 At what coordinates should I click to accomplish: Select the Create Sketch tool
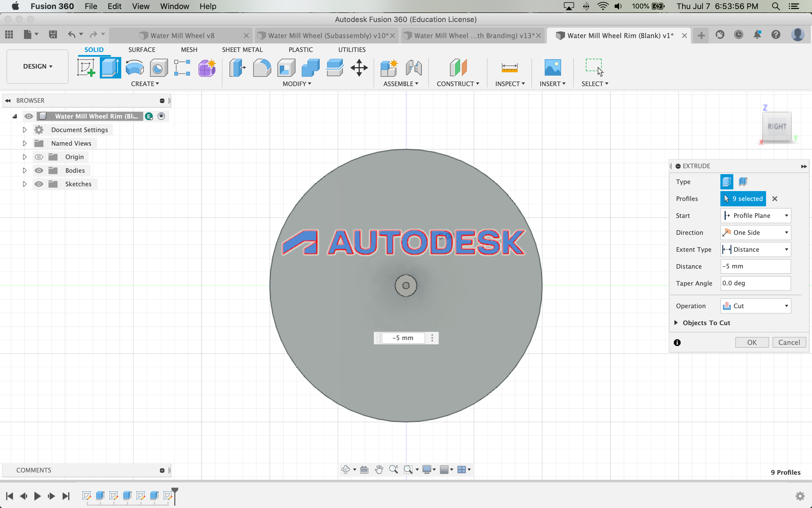pyautogui.click(x=86, y=67)
